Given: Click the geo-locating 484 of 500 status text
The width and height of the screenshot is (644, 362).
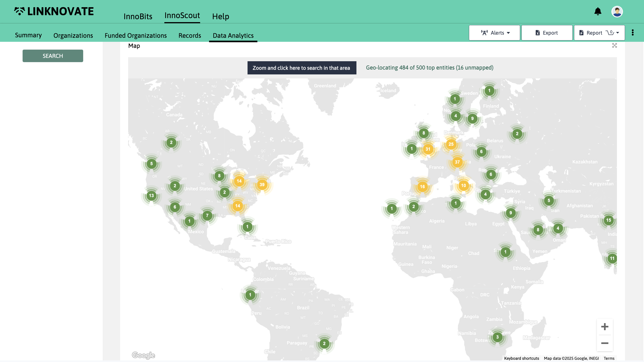Looking at the screenshot, I should pyautogui.click(x=430, y=67).
